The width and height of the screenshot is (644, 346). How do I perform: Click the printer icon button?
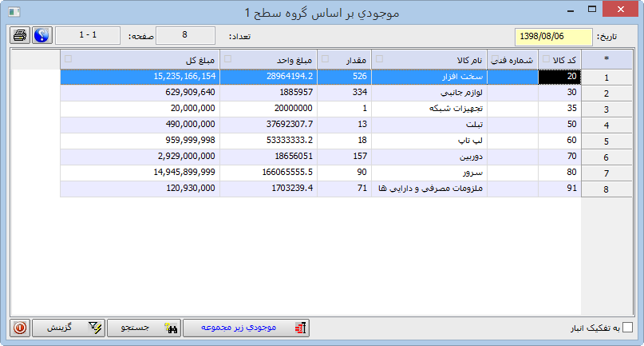click(20, 35)
